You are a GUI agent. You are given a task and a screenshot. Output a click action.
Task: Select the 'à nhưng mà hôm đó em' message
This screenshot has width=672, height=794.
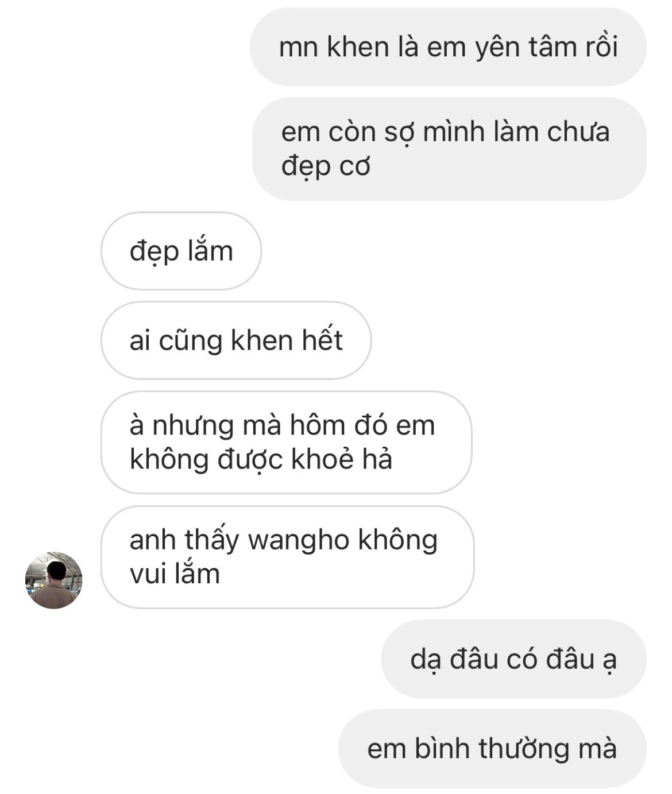pyautogui.click(x=287, y=443)
